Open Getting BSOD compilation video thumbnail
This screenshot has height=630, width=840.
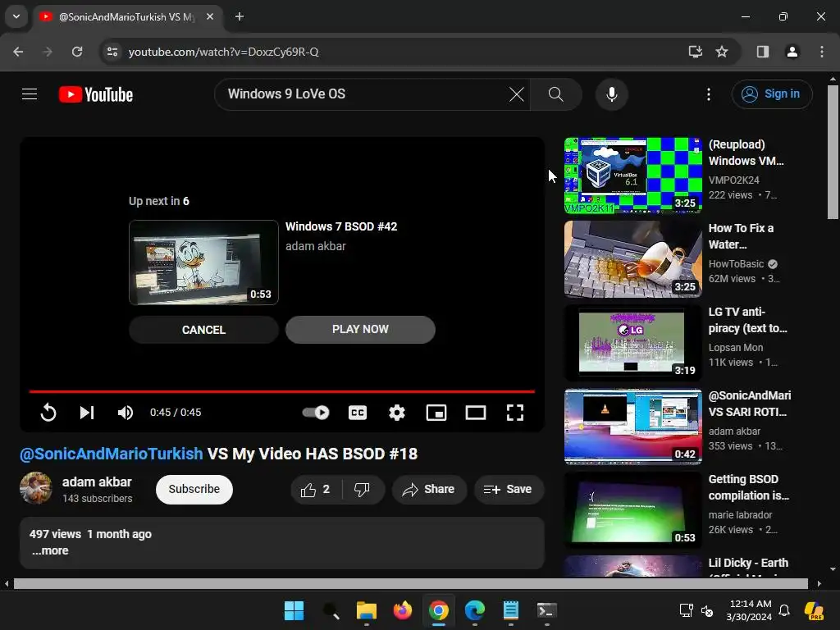632,509
